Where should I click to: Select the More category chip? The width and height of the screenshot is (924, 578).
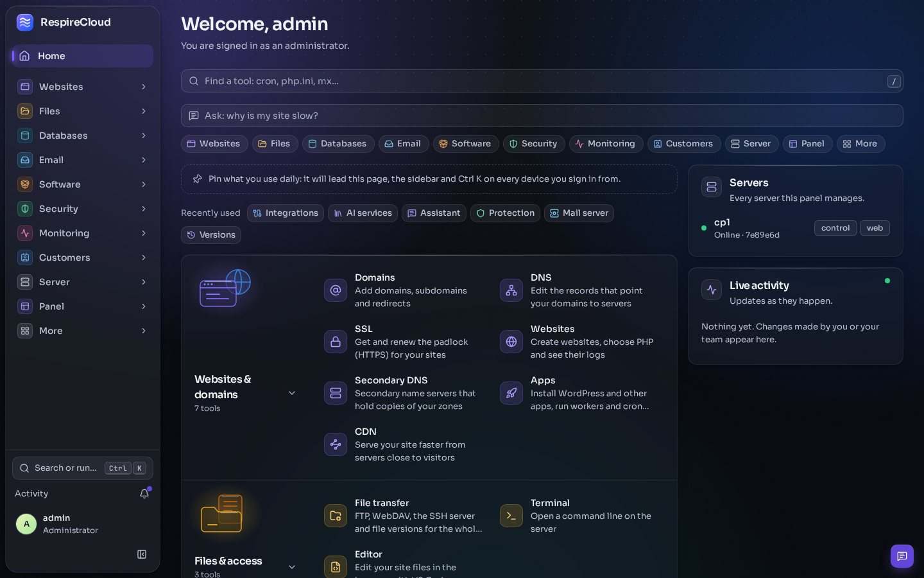860,144
